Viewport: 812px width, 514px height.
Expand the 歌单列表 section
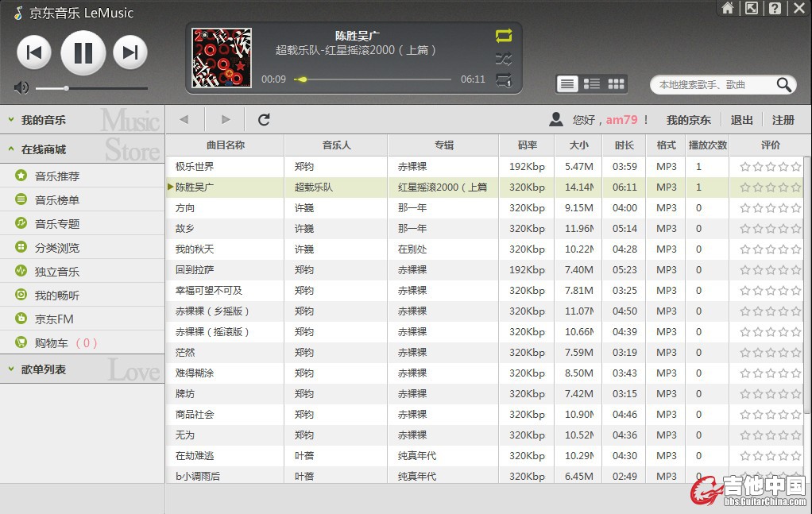[83, 369]
